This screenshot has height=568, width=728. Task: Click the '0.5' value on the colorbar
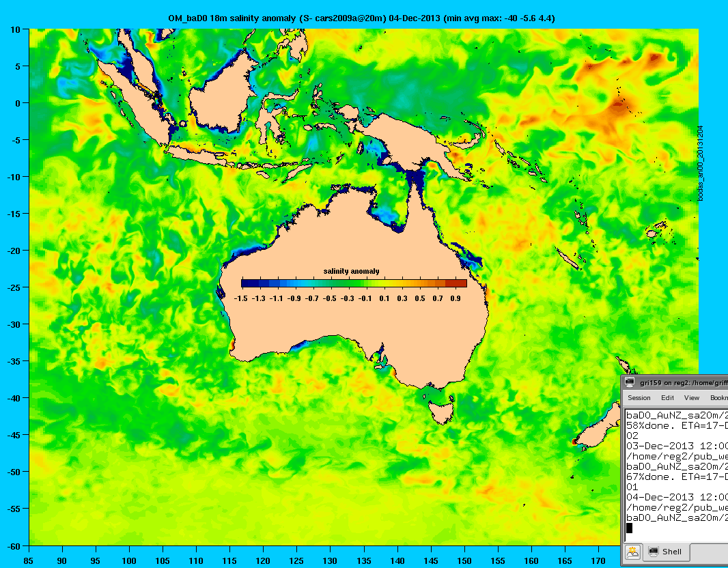click(420, 298)
